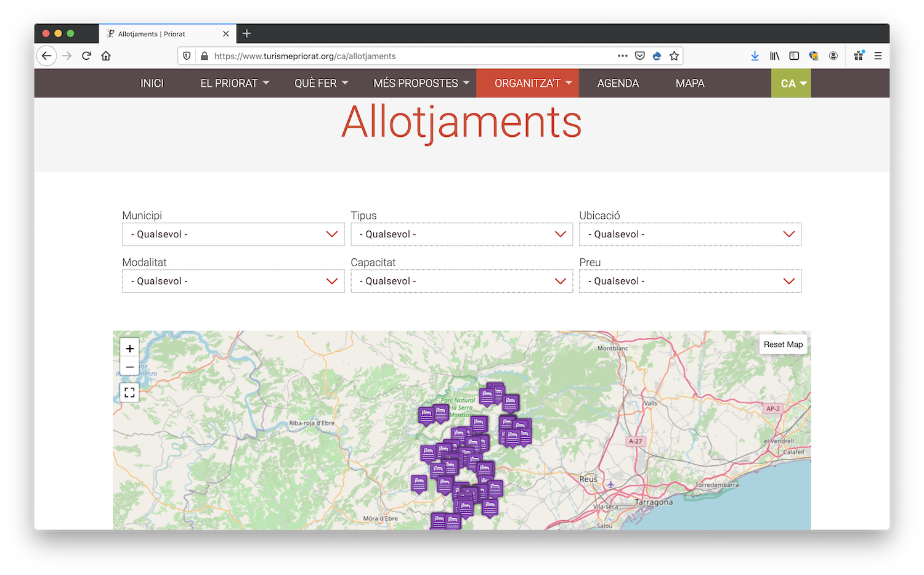Open the CA language selector
The height and width of the screenshot is (575, 924).
click(x=791, y=83)
